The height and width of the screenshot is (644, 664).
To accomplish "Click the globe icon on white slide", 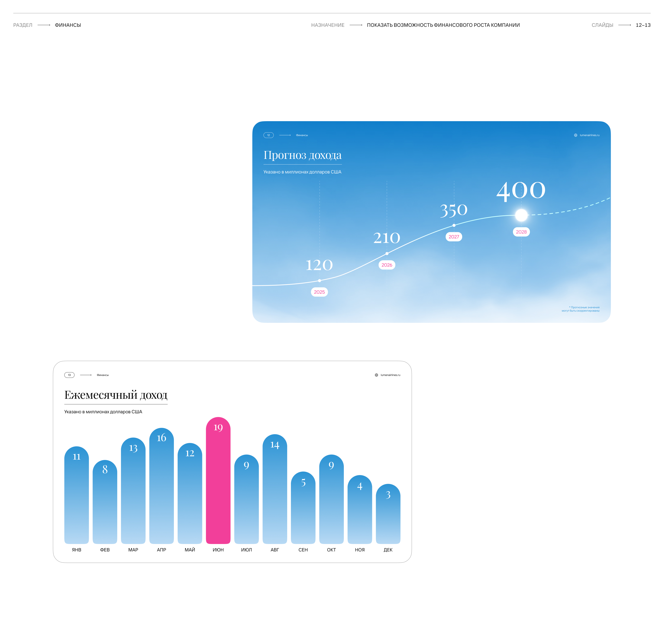I will click(376, 375).
